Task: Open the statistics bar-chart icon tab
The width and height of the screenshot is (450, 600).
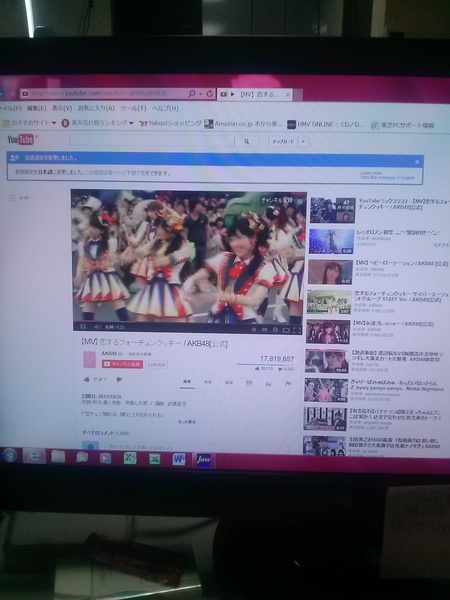Action: 269,383
